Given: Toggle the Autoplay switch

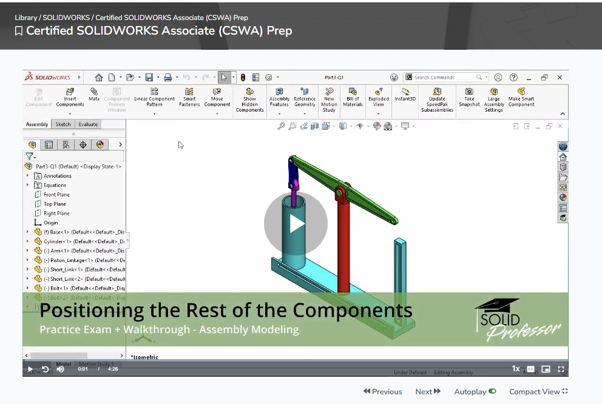Looking at the screenshot, I should 492,391.
